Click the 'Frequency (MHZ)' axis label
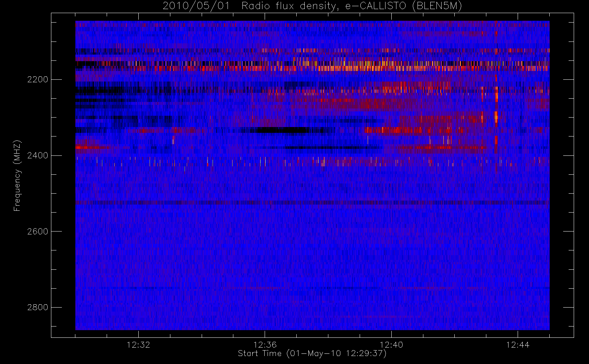 [x=17, y=176]
